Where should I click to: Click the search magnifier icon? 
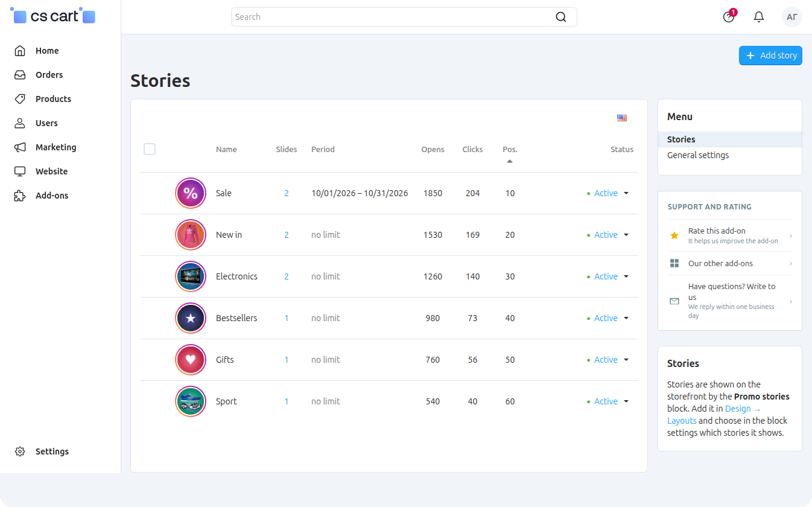[x=561, y=17]
